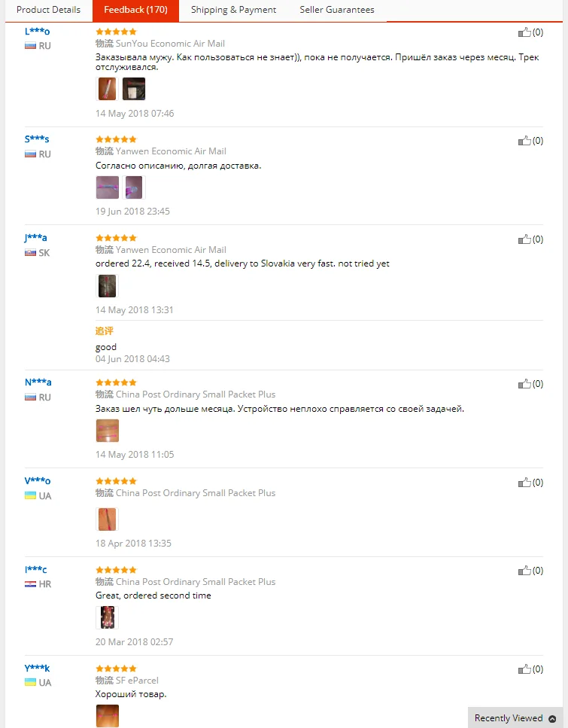View the photo in I***c's review
This screenshot has width=568, height=728.
107,617
